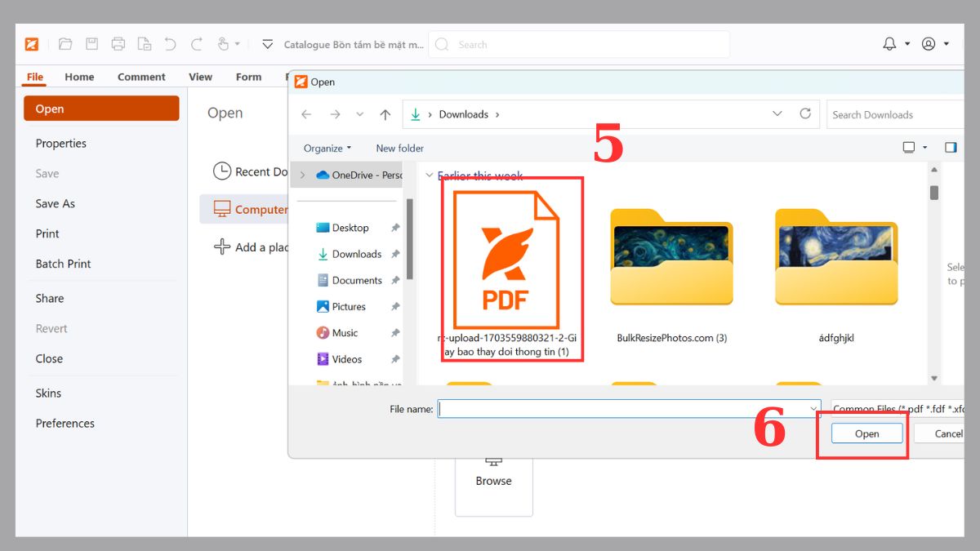Screen dimensions: 980x551
Task: Click the File name input field
Action: click(x=630, y=409)
